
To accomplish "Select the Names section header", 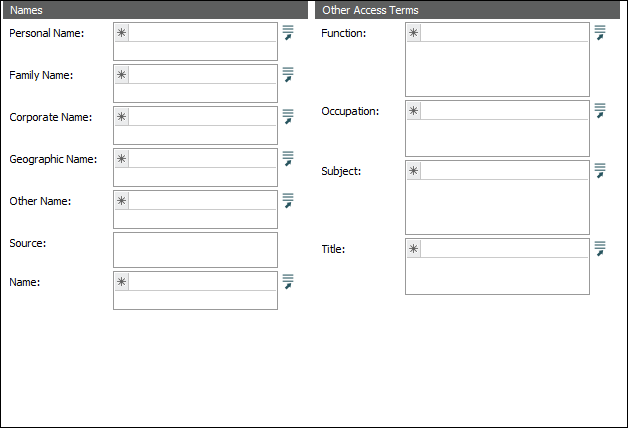I will pyautogui.click(x=141, y=10).
